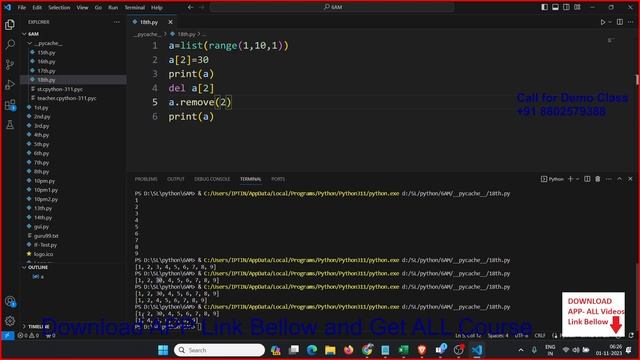Open the Manage gear settings
Image resolution: width=640 pixels, height=360 pixels.
(x=10, y=321)
